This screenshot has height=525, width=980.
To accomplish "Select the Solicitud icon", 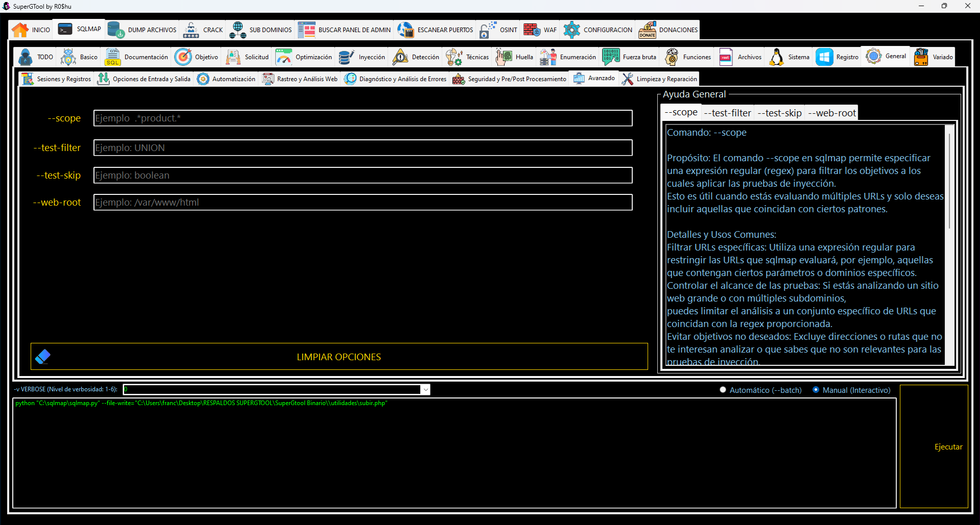I will tap(233, 57).
